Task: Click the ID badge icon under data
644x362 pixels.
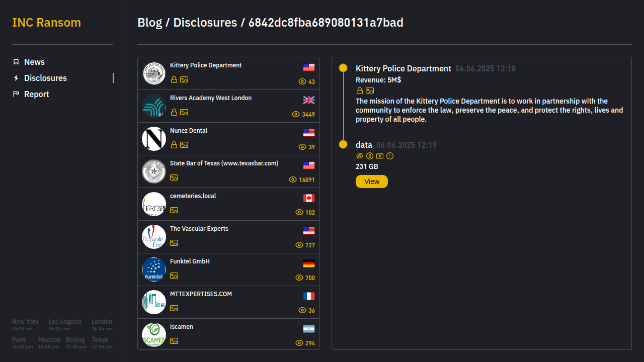Action: pos(380,156)
